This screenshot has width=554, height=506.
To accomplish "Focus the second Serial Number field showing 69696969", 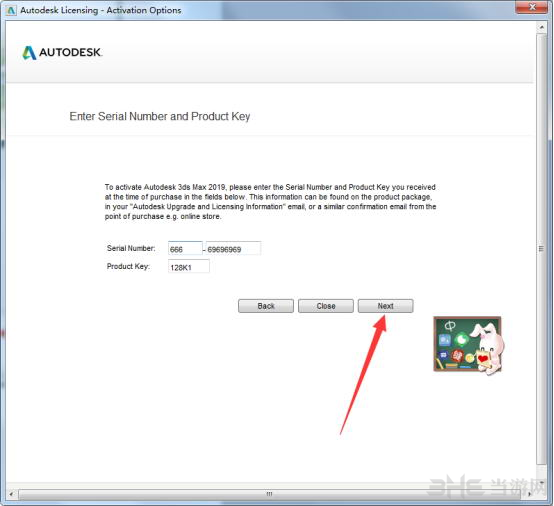I will [234, 248].
